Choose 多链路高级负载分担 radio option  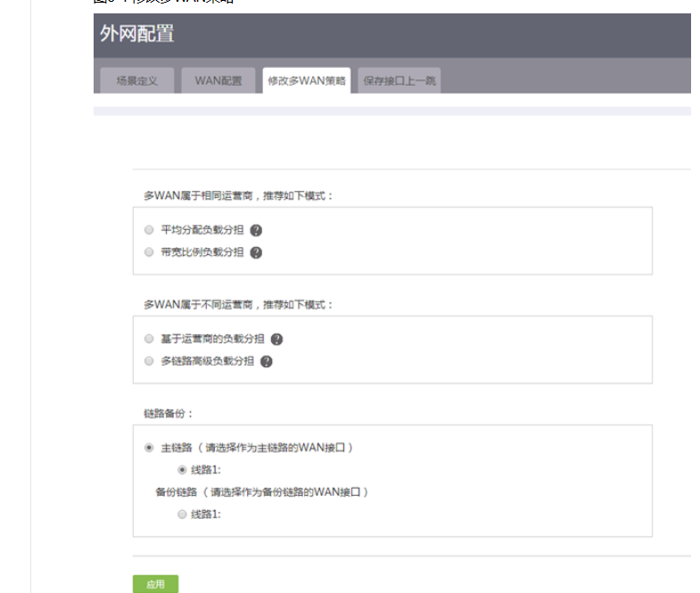pyautogui.click(x=149, y=361)
